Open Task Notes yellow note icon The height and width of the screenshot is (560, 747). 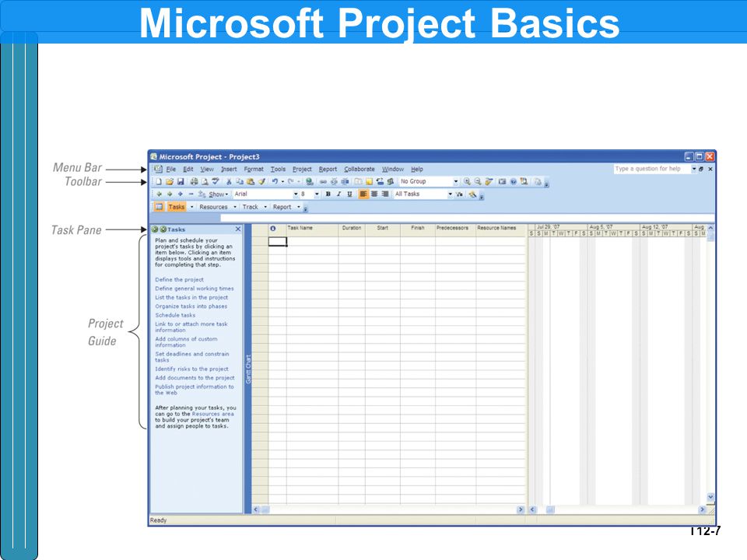pos(369,181)
